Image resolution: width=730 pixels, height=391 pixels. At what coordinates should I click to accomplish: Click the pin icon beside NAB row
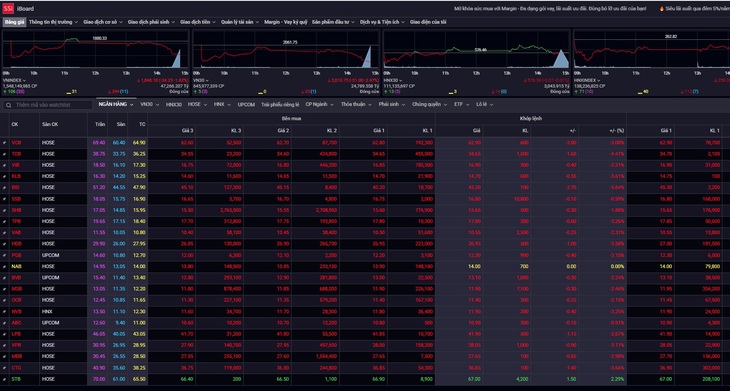click(x=5, y=267)
